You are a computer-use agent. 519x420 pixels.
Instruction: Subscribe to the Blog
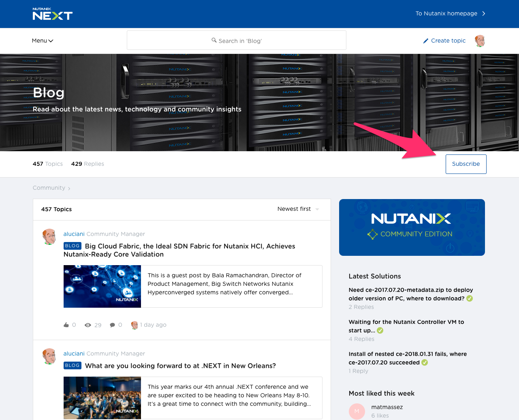pos(466,164)
